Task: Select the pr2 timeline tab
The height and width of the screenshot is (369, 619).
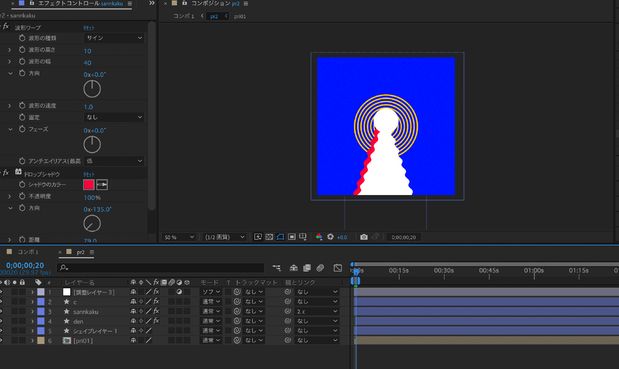Action: click(80, 252)
